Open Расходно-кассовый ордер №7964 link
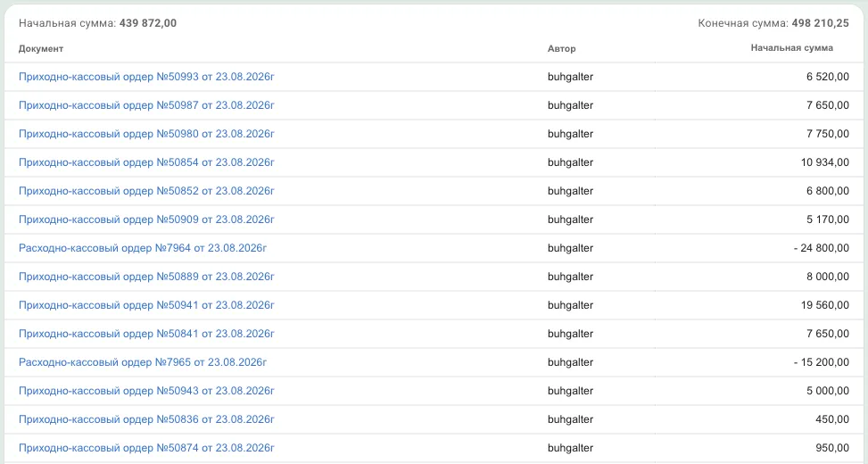This screenshot has height=464, width=868. click(143, 248)
